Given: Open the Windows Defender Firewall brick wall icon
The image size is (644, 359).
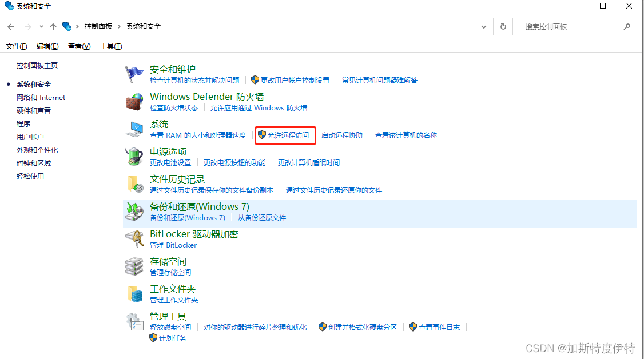Looking at the screenshot, I should pos(134,102).
